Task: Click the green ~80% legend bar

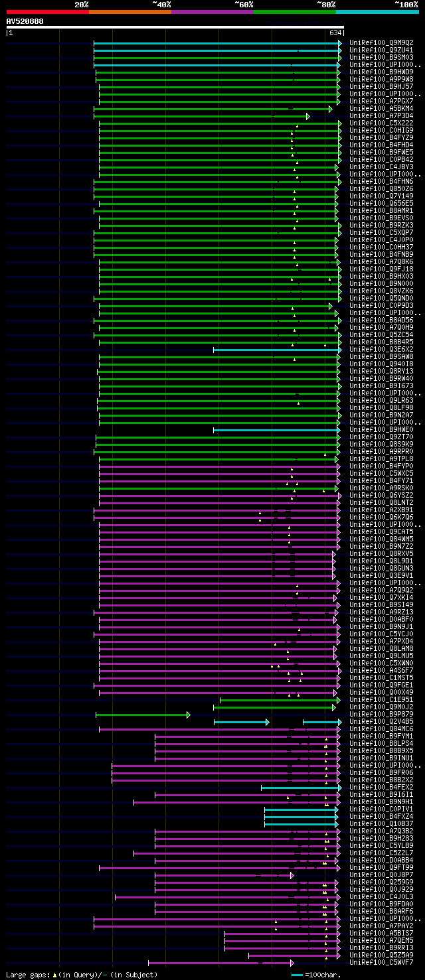Action: click(x=295, y=11)
